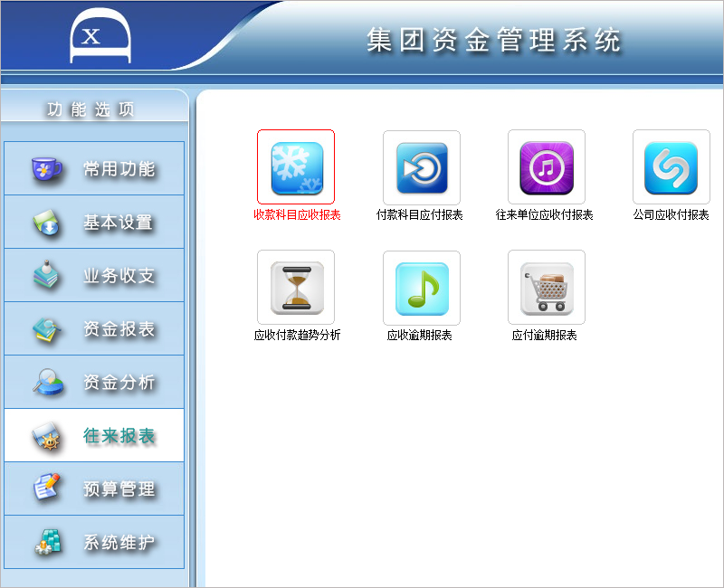
Task: Select the 常用功能 menu item
Action: pos(94,168)
